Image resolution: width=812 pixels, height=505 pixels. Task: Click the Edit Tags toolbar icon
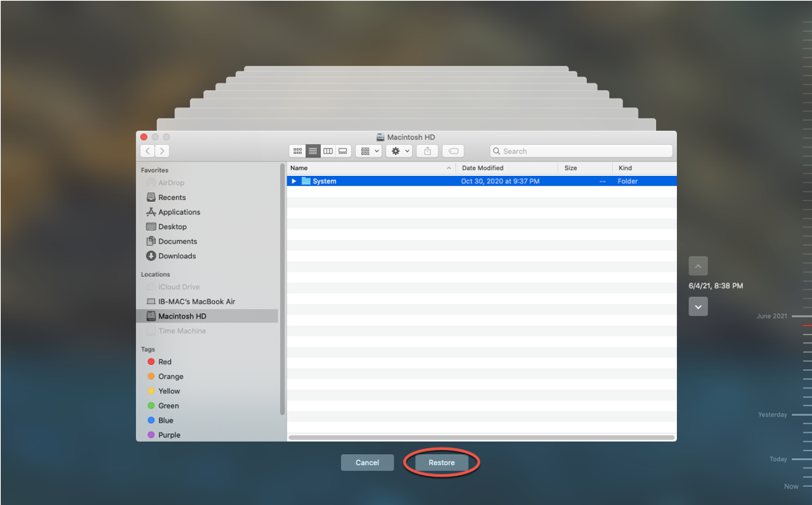(x=454, y=151)
